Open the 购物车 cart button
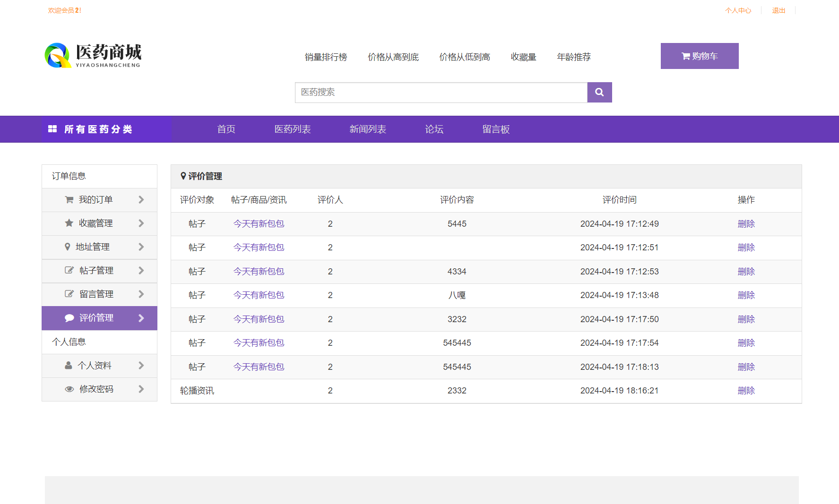The height and width of the screenshot is (504, 839). click(x=700, y=56)
